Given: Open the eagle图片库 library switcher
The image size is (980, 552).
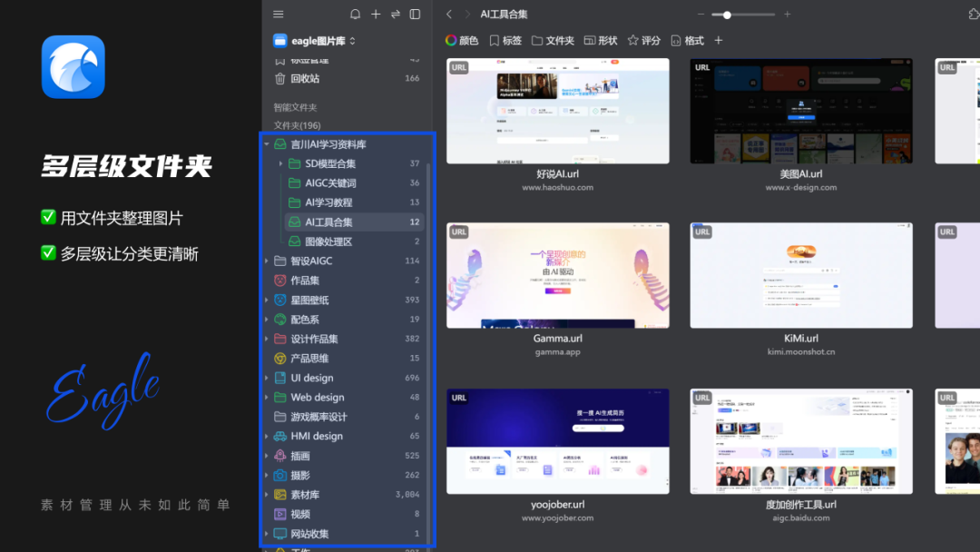Looking at the screenshot, I should [x=324, y=41].
